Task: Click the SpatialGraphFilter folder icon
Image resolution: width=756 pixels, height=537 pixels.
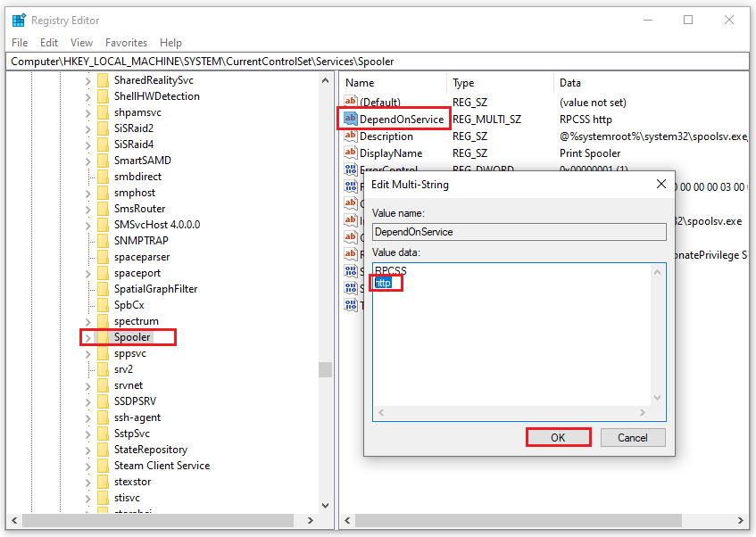Action: [103, 289]
